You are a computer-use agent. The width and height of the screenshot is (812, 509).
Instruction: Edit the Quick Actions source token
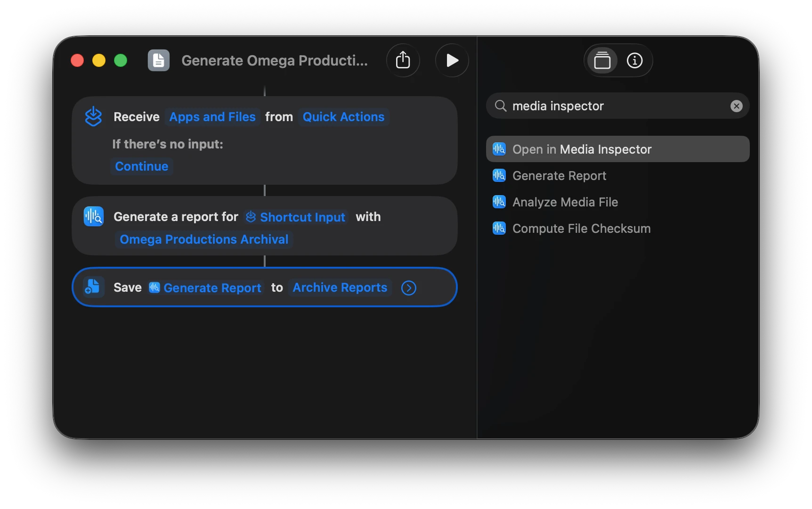coord(343,117)
